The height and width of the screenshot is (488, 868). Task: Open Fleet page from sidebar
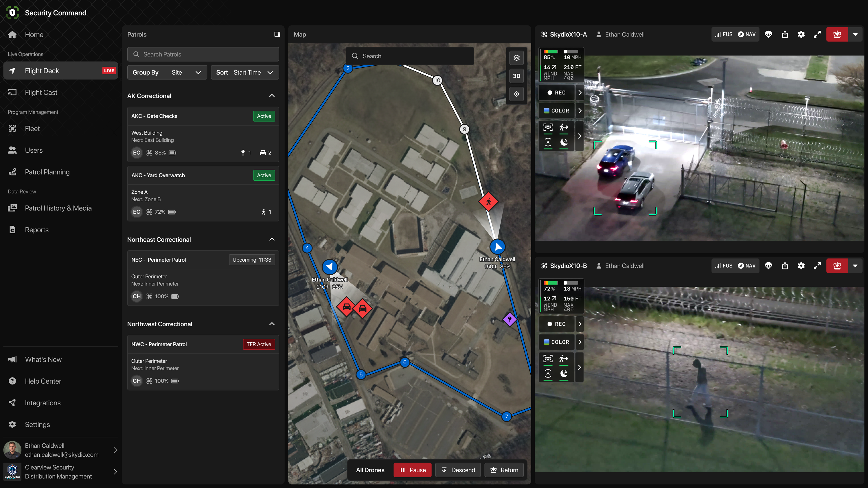61,129
